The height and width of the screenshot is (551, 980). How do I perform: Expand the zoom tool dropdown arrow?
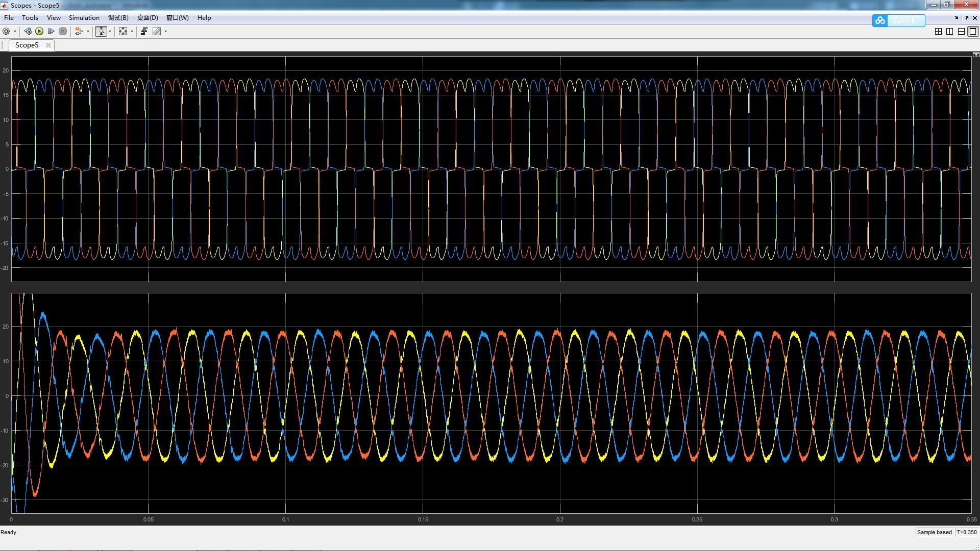point(110,31)
